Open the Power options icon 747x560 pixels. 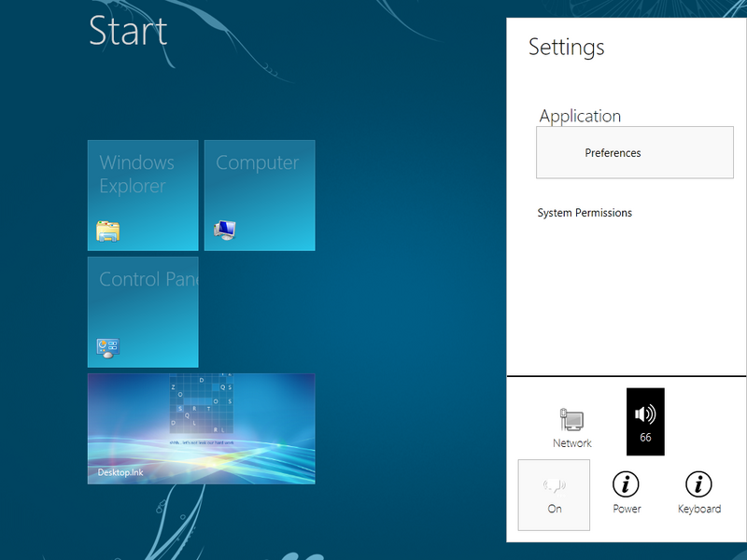pos(626,493)
